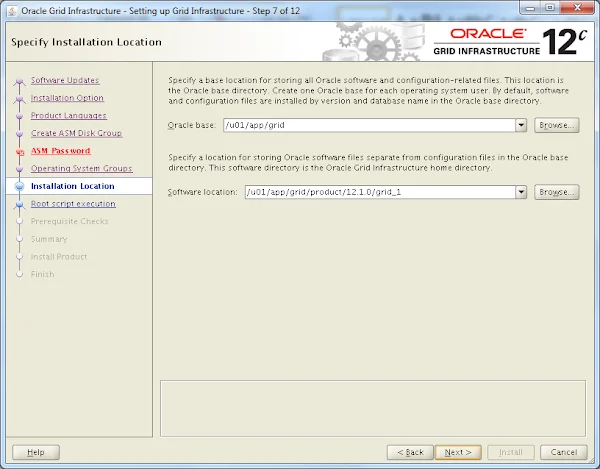Jump to Create ASM Disk Group step
The height and width of the screenshot is (469, 600).
(76, 133)
